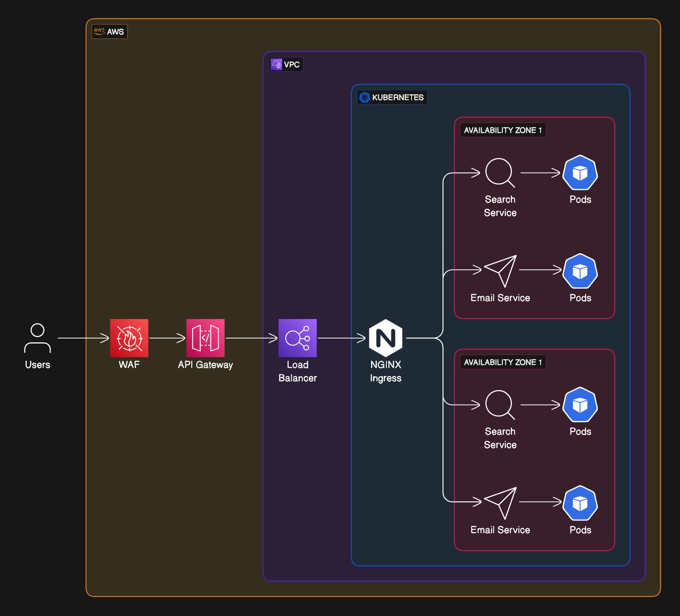Click Pods label under lower zone Email pods
Image resolution: width=680 pixels, height=616 pixels.
pos(580,530)
